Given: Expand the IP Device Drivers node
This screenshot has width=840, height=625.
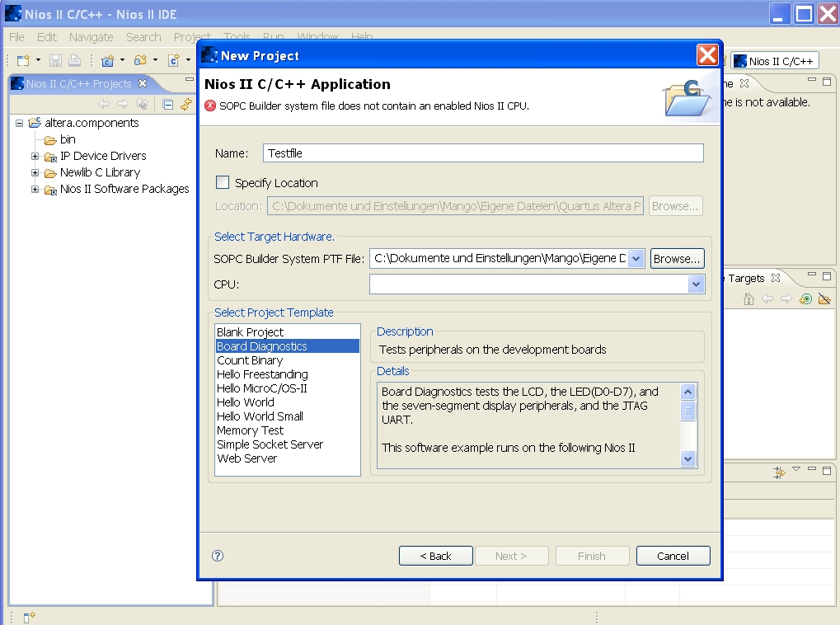Looking at the screenshot, I should click(x=35, y=157).
